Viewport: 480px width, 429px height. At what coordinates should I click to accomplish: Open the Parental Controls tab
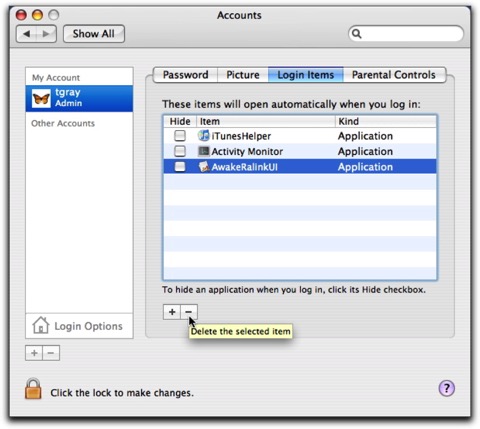[x=394, y=75]
